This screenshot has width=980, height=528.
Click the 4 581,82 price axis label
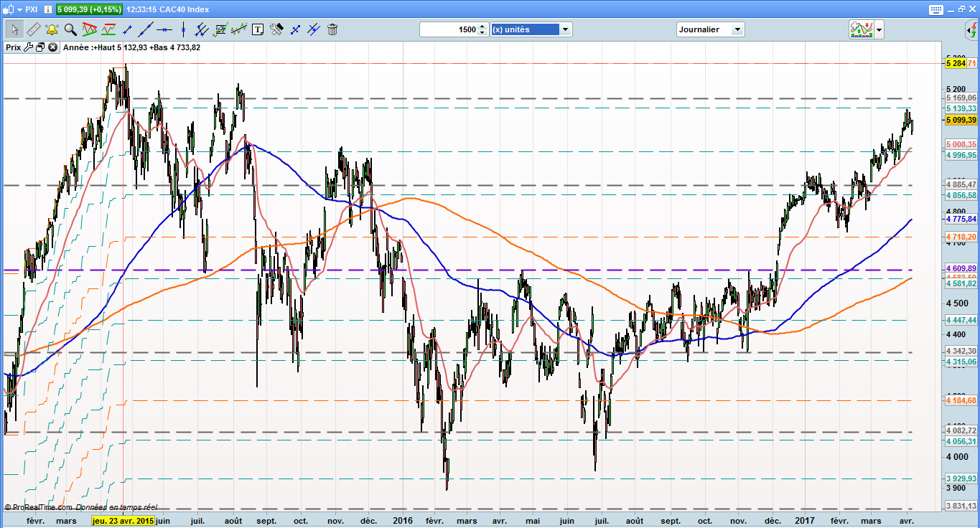click(x=961, y=284)
